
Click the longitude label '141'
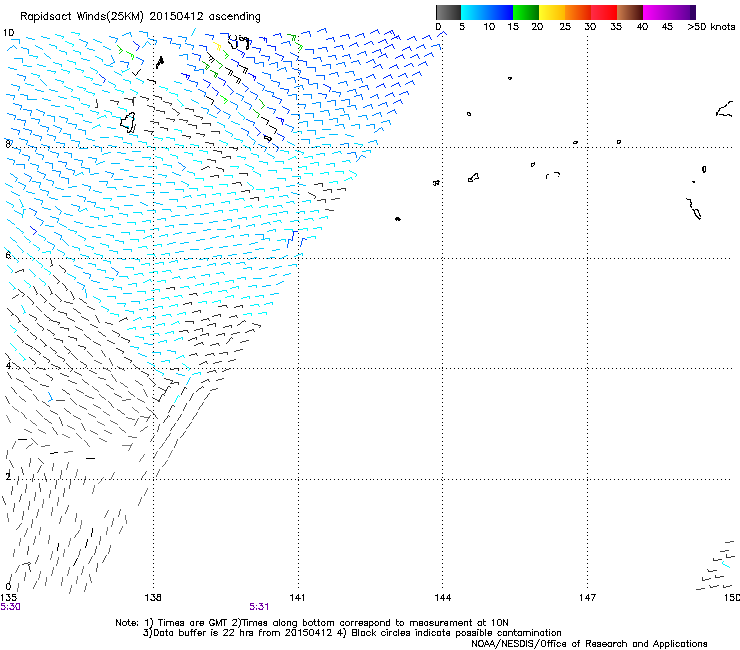(x=297, y=598)
